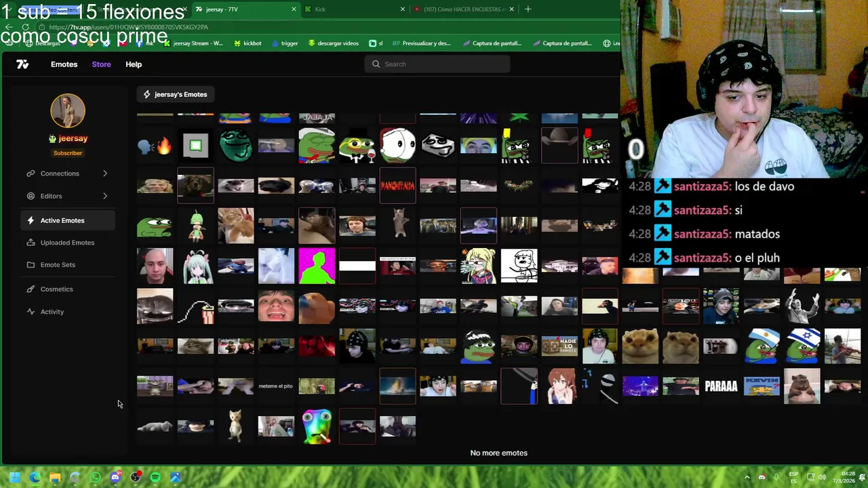Select the magenta background green silhouette emote
Viewport: 868px width, 488px height.
point(317,266)
